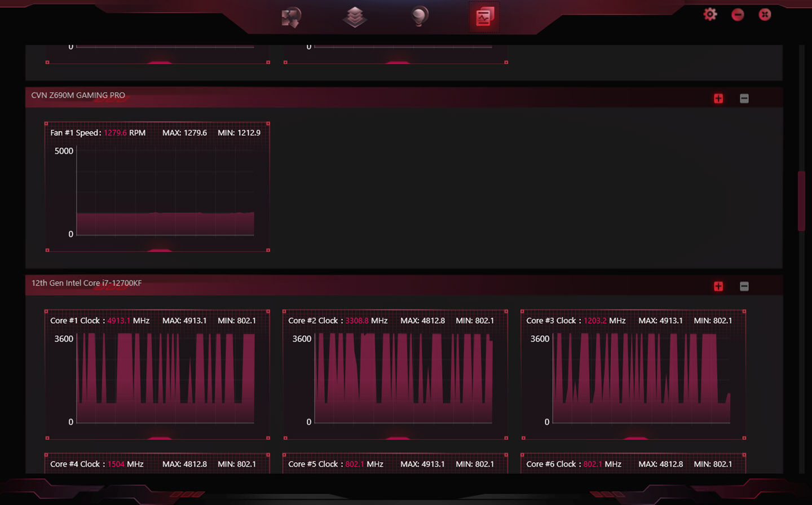Click Core #4 MAX: 4812.8 value
Viewport: 812px width, 505px height.
[x=184, y=464]
